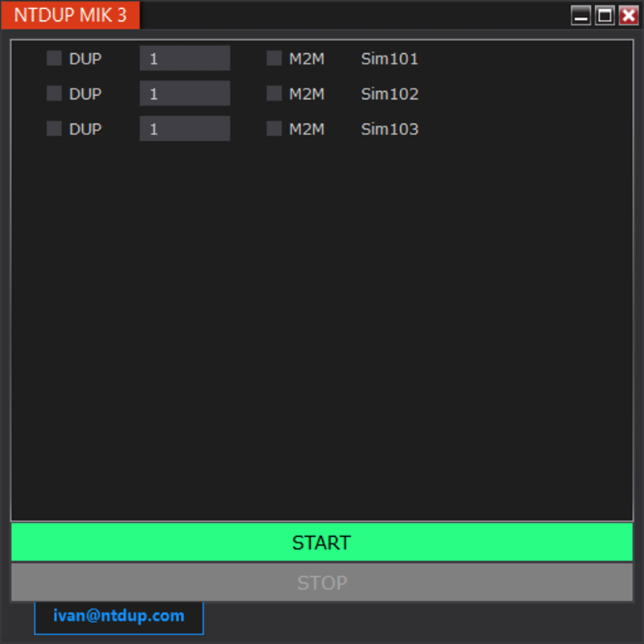Enable the DUP checkbox for Sim103

[x=54, y=129]
